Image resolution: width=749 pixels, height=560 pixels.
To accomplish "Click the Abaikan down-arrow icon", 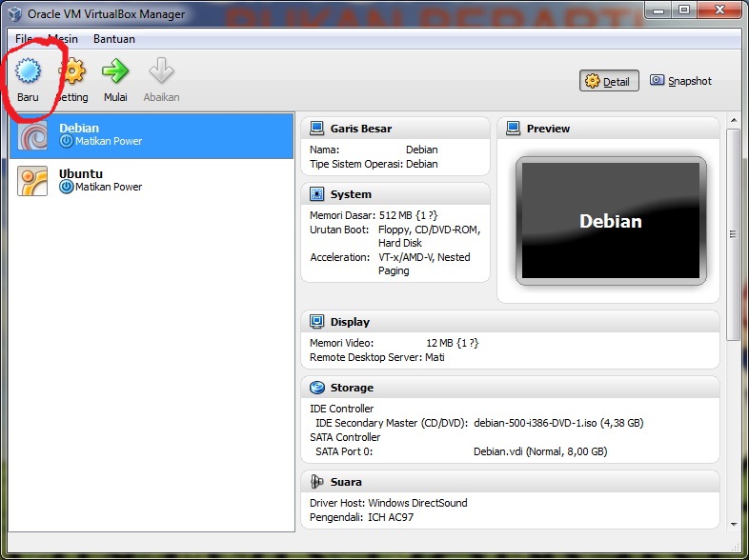I will coord(161,70).
